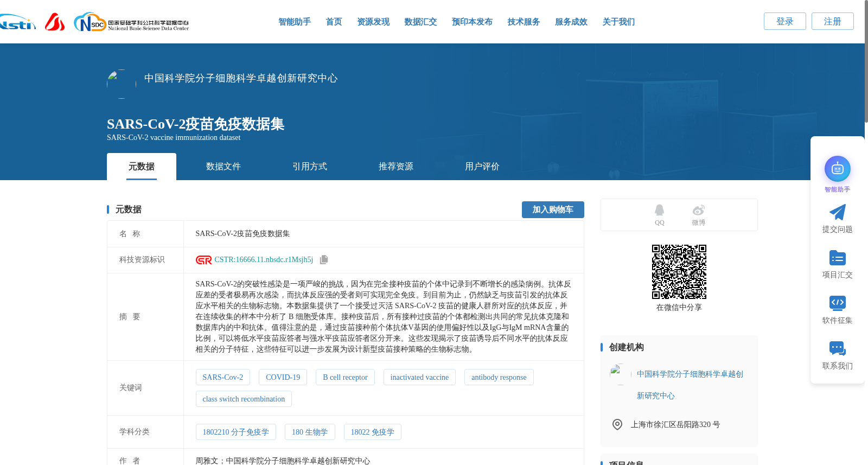Click the 1802210 分子免疫学 subject tag
The image size is (868, 465).
coord(236,432)
